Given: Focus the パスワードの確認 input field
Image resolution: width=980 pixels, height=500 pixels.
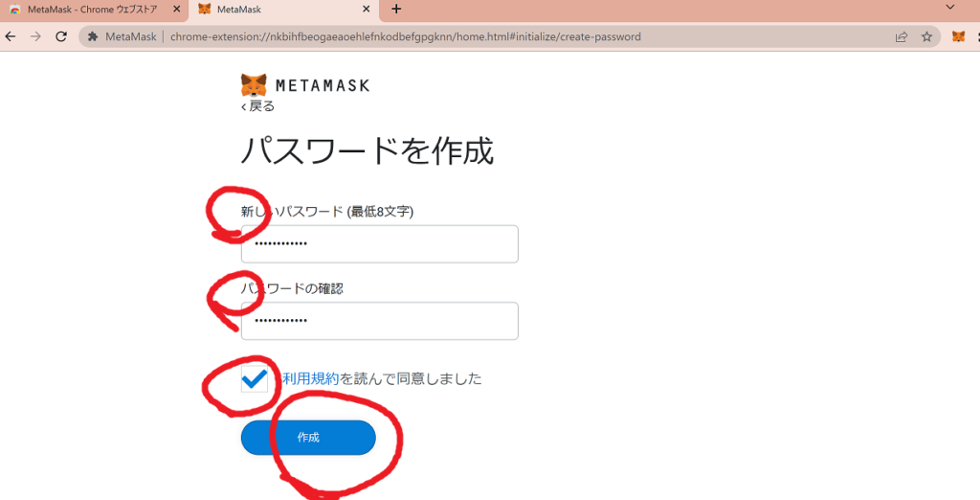Looking at the screenshot, I should [x=379, y=321].
